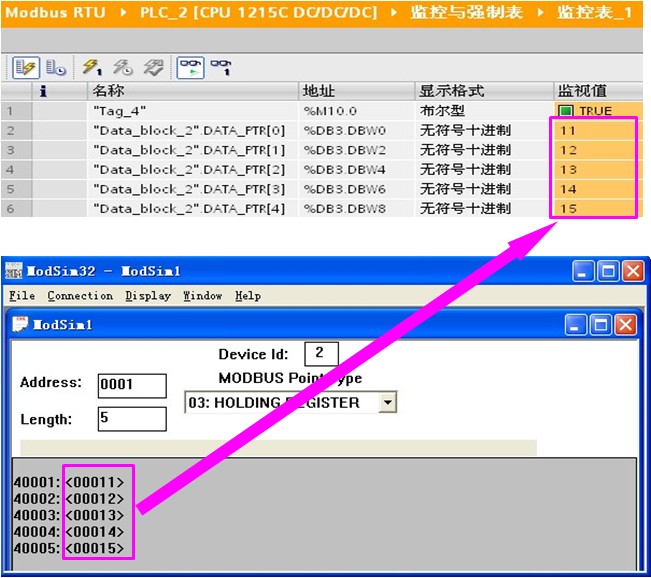The height and width of the screenshot is (578, 651).
Task: Click register 40003 value <00013>
Action: point(95,515)
